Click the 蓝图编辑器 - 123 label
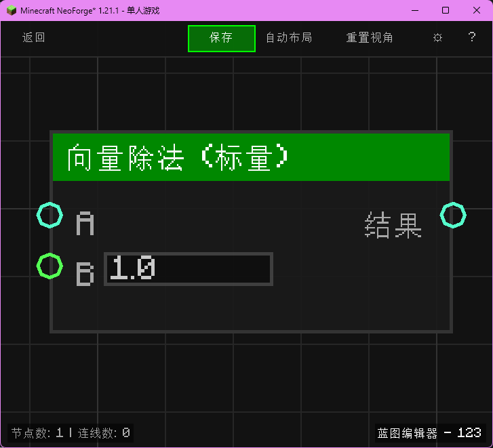 pos(429,433)
